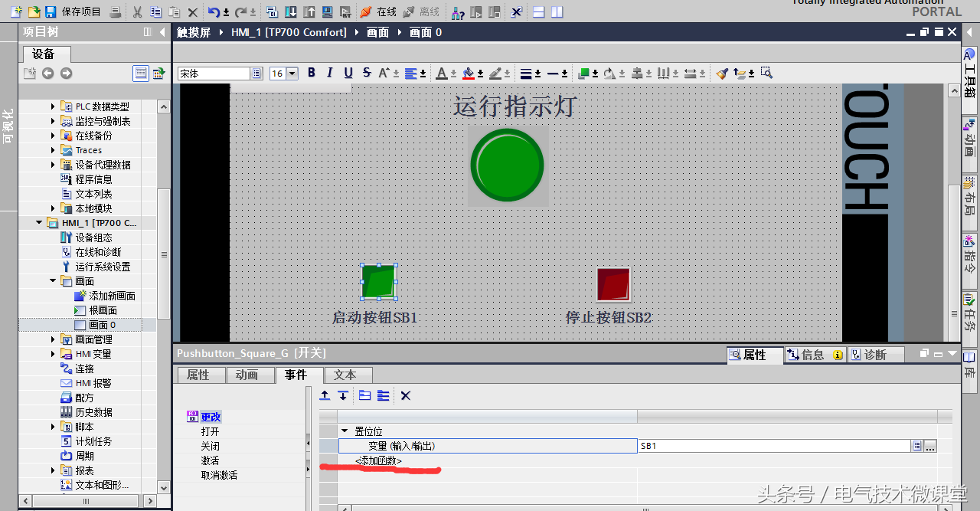Collapse the 项目树 project tree panel
The image size is (980, 511).
(x=162, y=32)
